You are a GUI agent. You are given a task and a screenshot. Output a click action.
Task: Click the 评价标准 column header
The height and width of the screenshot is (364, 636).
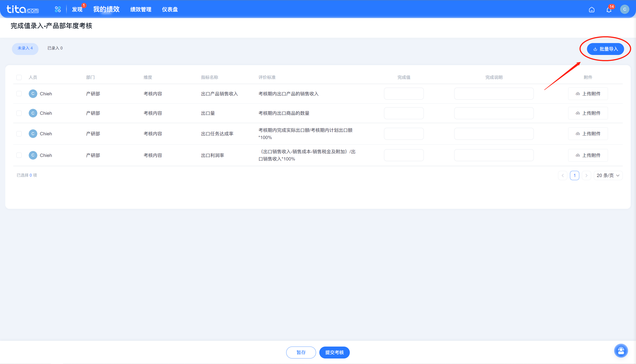point(267,77)
